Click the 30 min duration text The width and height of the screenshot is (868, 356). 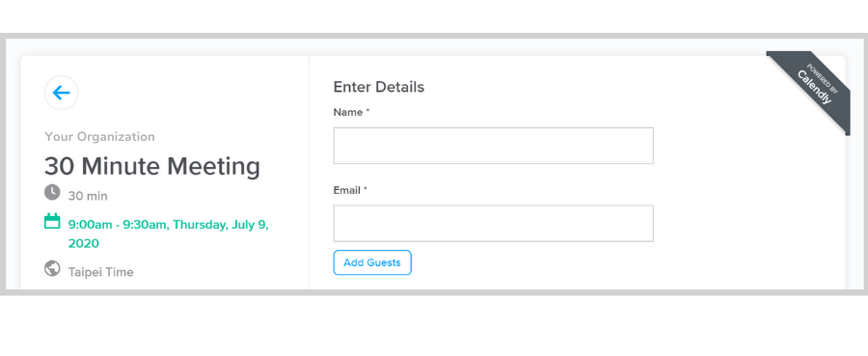point(88,196)
